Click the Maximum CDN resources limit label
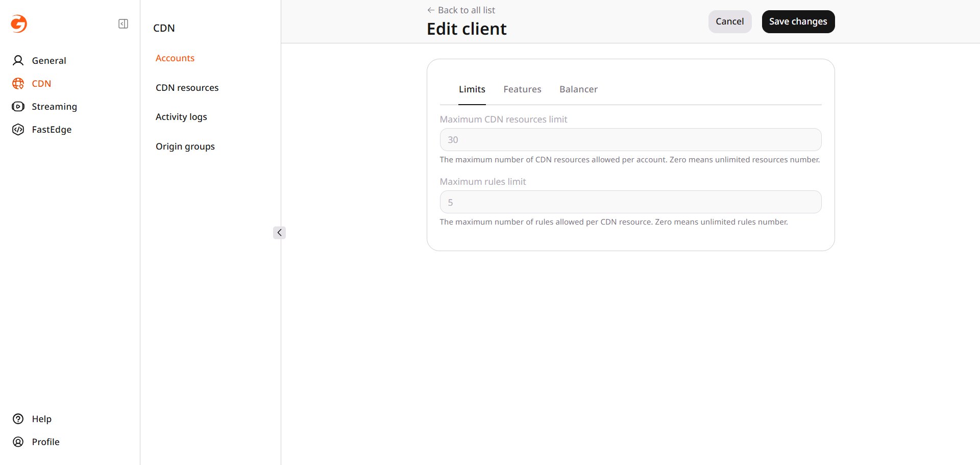Screen dimensions: 980x465 (503, 119)
